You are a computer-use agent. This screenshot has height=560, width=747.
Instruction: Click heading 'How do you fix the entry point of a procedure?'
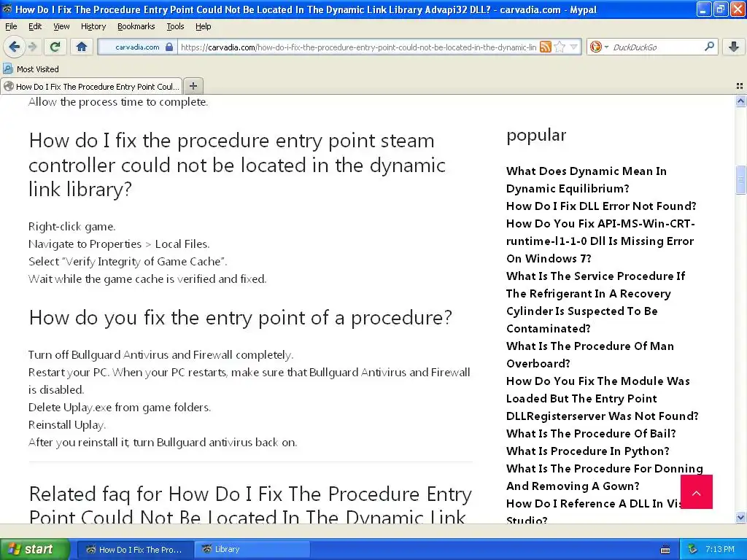pos(241,318)
